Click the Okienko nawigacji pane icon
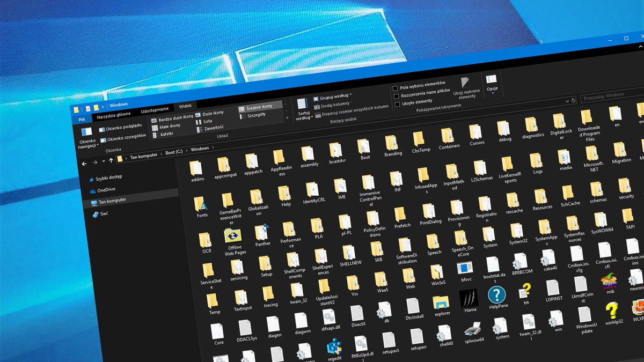This screenshot has height=362, width=644. [x=86, y=131]
